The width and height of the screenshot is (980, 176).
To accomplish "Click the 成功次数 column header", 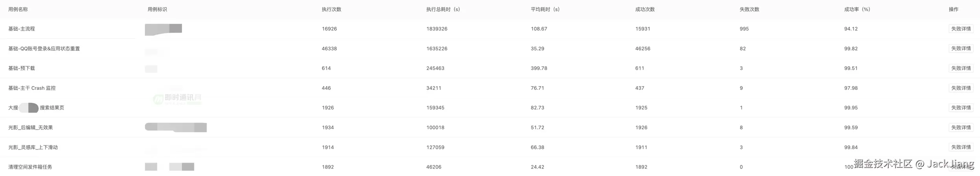I will 645,9.
